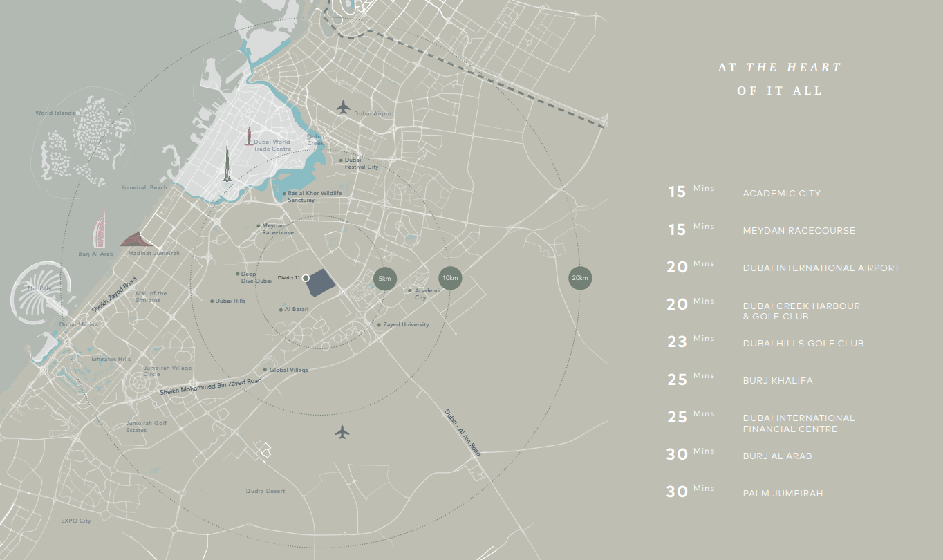This screenshot has height=560, width=943.
Task: Click the Academic City map label
Action: pos(427,294)
